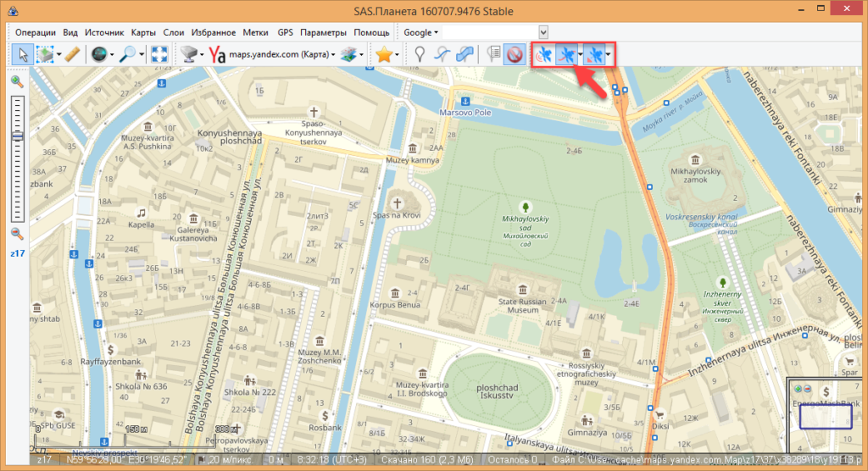The image size is (868, 471).
Task: Click the z17 zoom level label
Action: pyautogui.click(x=17, y=252)
